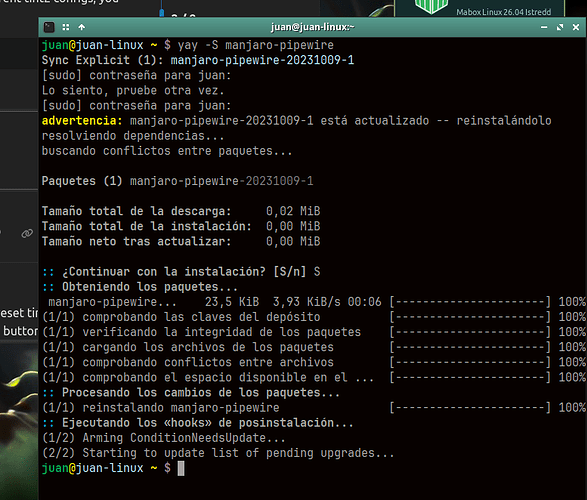Image resolution: width=587 pixels, height=500 pixels.
Task: Click the buscando conflictos entre paquetes... line
Action: [167, 151]
